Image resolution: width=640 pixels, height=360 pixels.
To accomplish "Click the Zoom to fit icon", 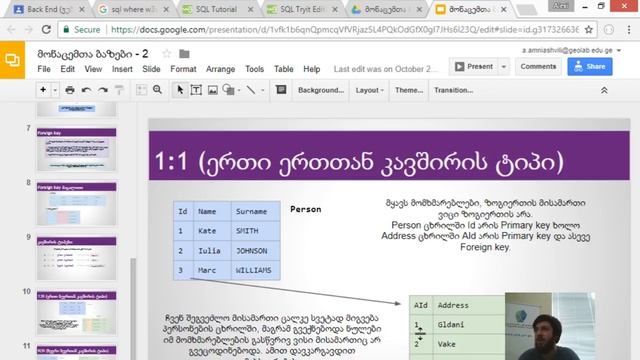I will (141, 90).
